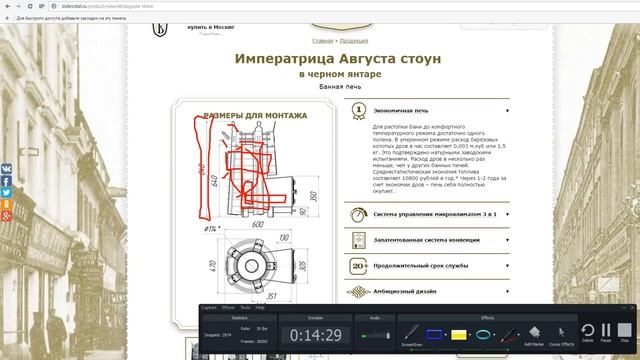Click the gauge microclimate icon
This screenshot has width=640, height=360.
coord(358,215)
